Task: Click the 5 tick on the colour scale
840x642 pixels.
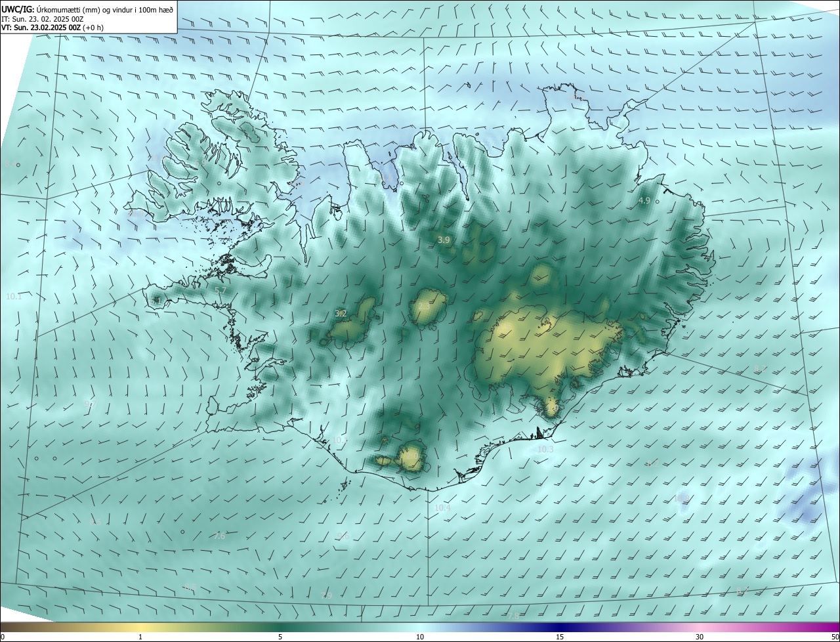Action: point(280,637)
